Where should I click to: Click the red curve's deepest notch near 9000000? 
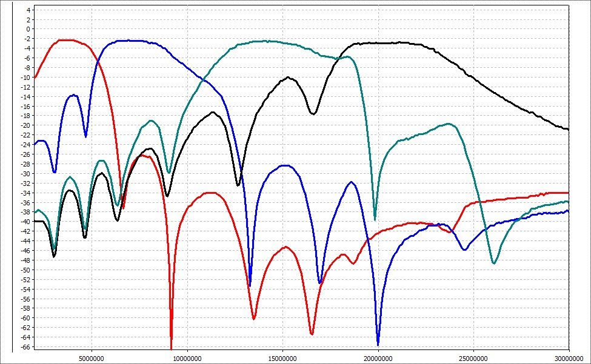tap(171, 345)
